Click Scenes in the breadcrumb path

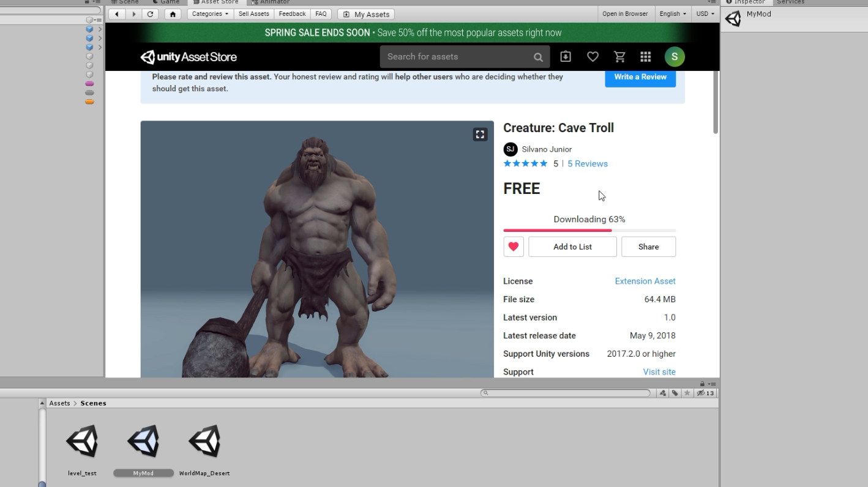coord(93,403)
